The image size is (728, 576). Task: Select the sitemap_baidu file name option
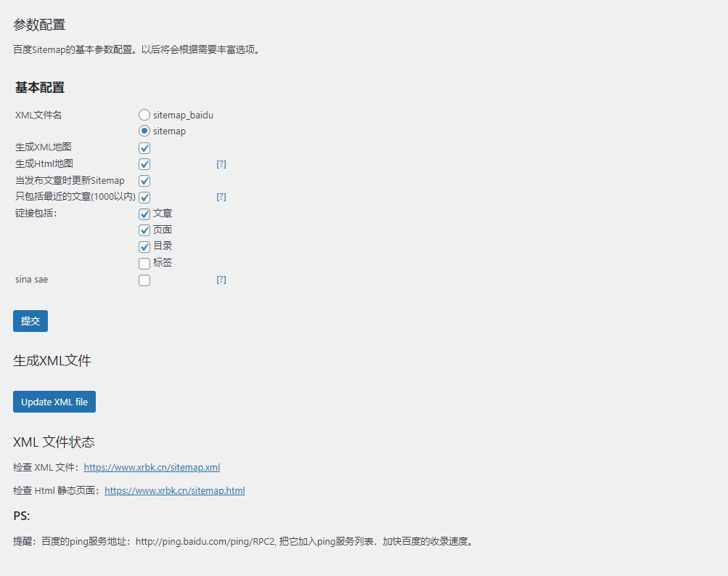click(x=144, y=115)
